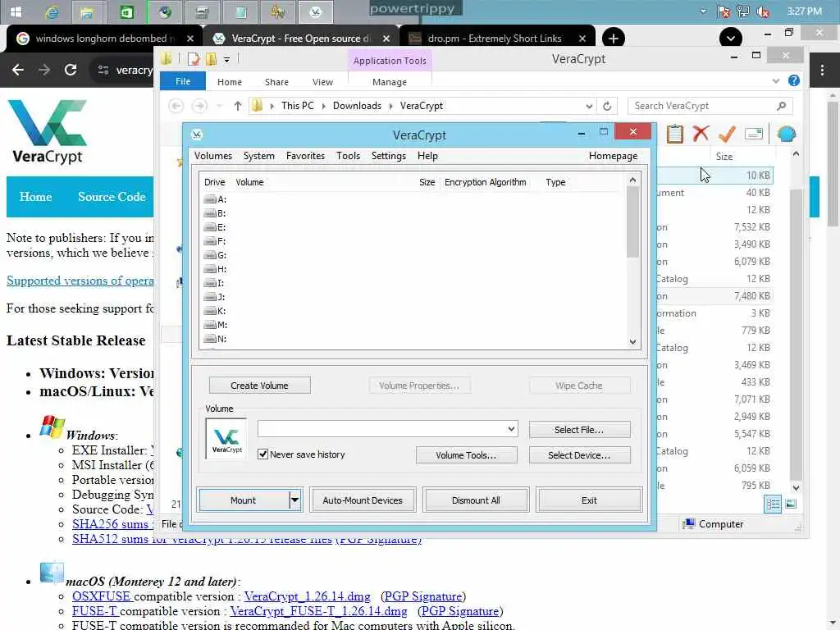Toggle Never save history checkbox

coord(262,454)
